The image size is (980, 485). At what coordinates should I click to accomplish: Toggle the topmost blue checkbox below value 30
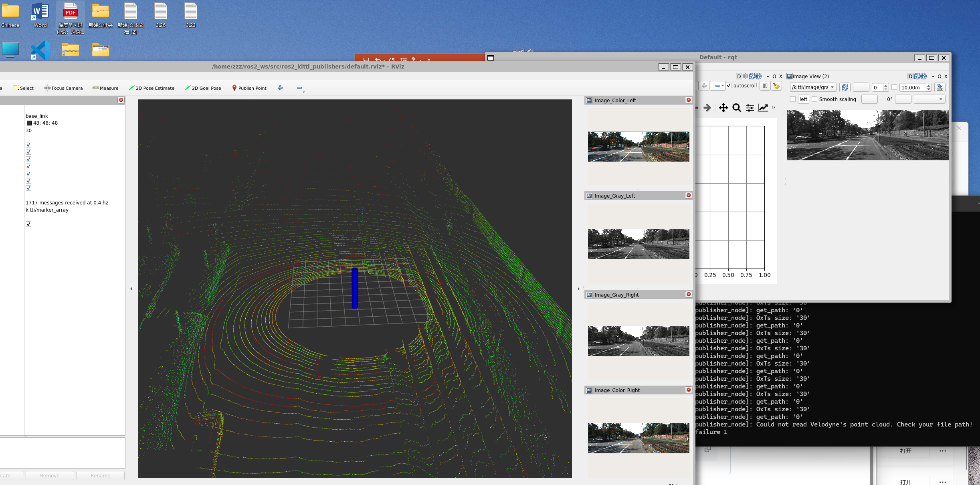click(x=28, y=145)
